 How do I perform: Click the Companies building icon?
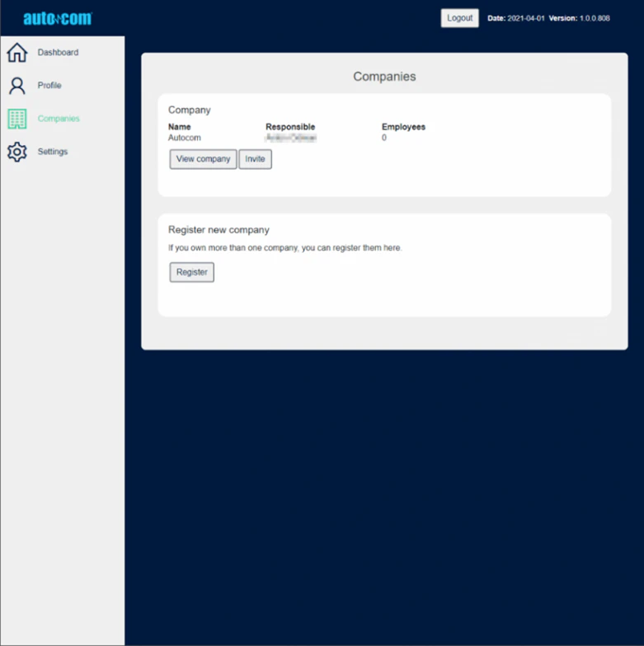16,119
